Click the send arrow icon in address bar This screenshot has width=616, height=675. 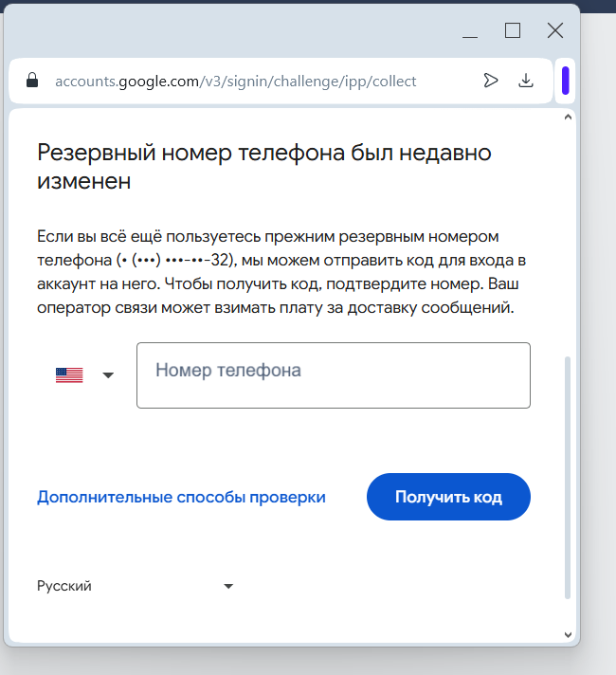tap(490, 81)
